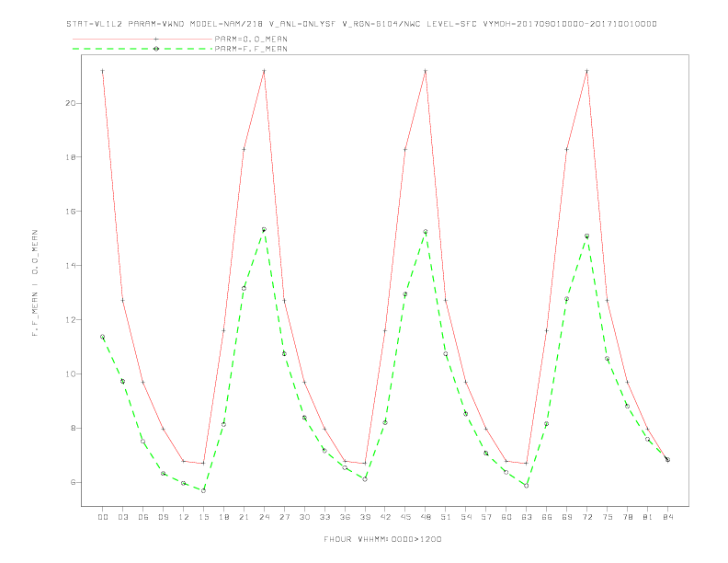This screenshot has height=563, width=728.
Task: Click x-axis tick label 03
Action: coord(122,517)
